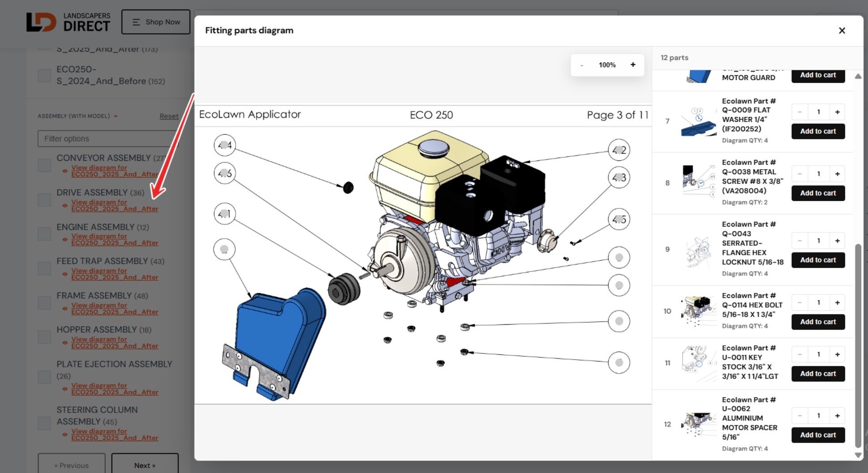Open the Shop Now menu
The height and width of the screenshot is (473, 868).
tap(156, 22)
